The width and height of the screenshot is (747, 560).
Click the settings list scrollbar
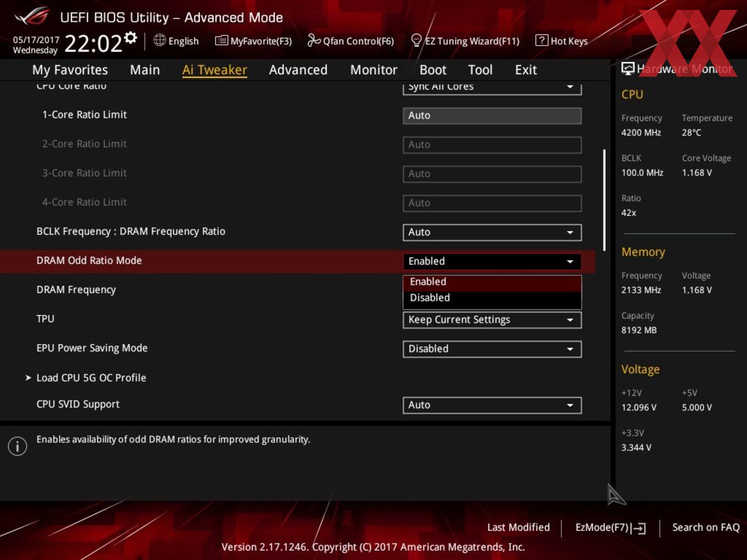tap(604, 200)
